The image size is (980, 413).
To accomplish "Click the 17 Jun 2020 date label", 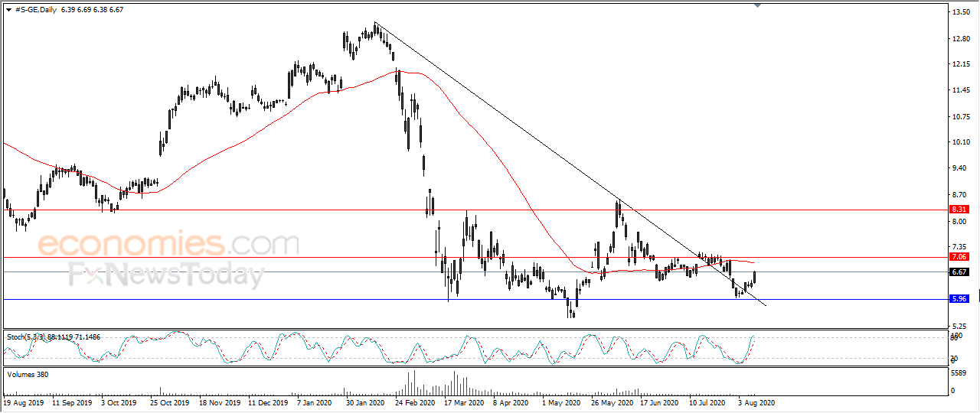I will (x=659, y=402).
